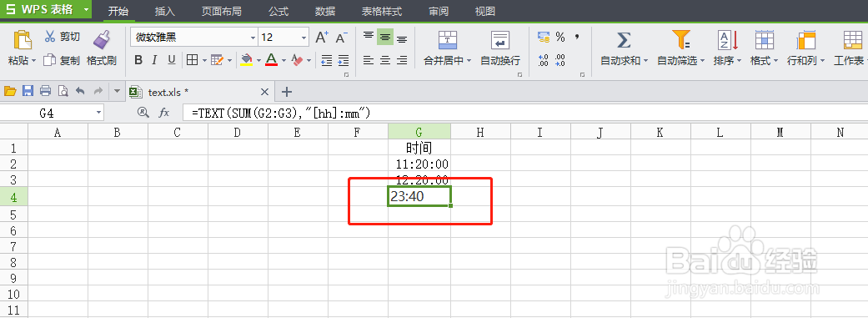Screen dimensions: 868x318
Task: Click the decrease decimal places icon
Action: coord(560,60)
